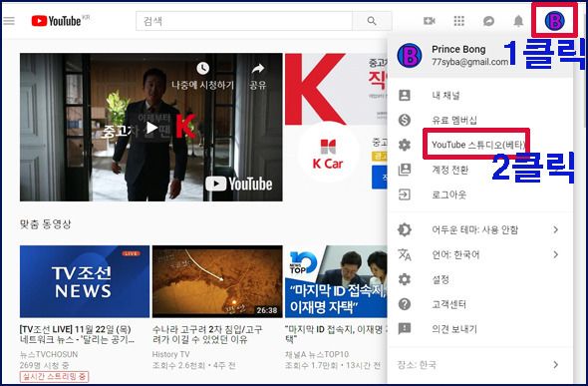588x386 pixels.
Task: Click the 269명 시청 중 viewer count
Action: tap(44, 365)
